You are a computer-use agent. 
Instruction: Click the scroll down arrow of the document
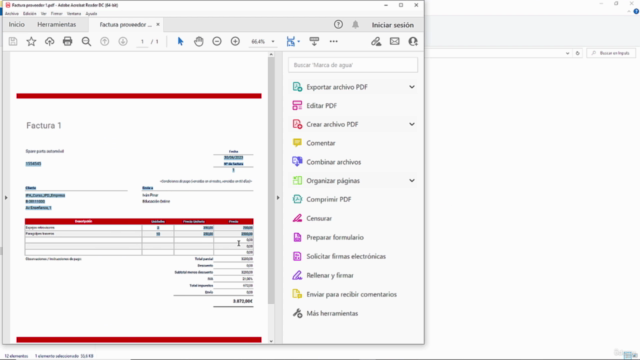click(271, 341)
